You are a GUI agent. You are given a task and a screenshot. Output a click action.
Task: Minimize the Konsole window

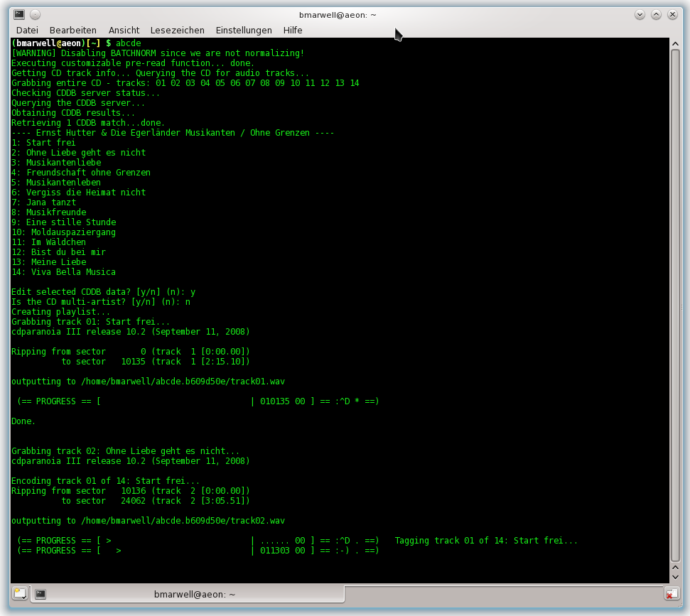pos(640,15)
